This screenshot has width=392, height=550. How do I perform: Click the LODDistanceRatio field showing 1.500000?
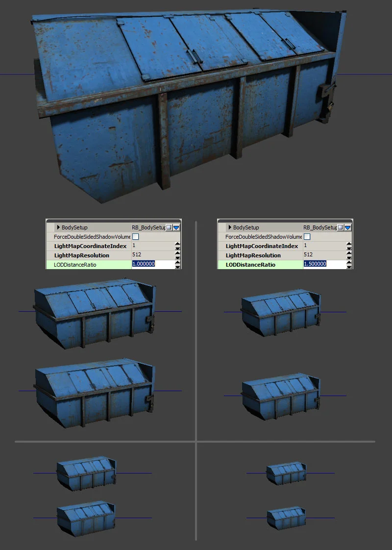[x=324, y=264]
